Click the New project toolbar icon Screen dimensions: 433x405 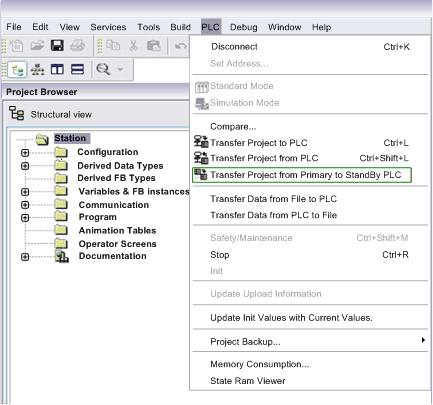[17, 45]
